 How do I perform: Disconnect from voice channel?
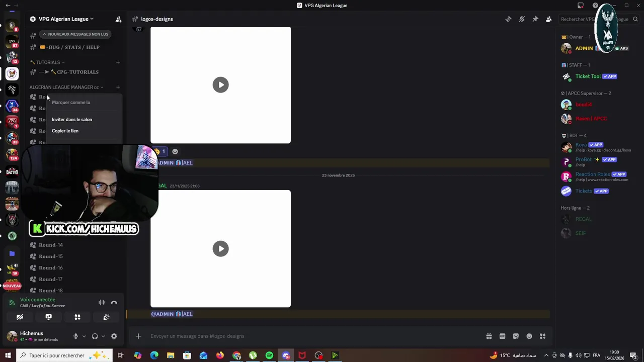[x=114, y=302]
